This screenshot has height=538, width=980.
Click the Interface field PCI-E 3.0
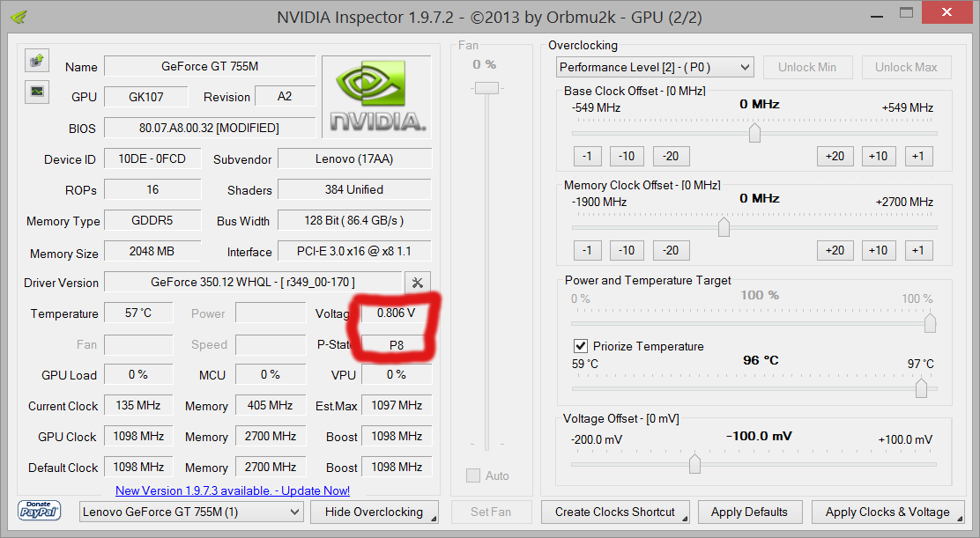(354, 252)
